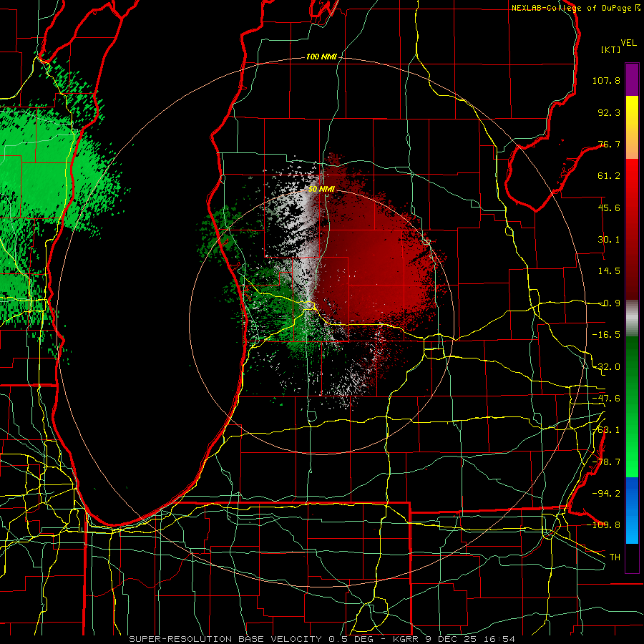Viewport: 644px width, 644px height.
Task: Click the 107.8 scale value
Action: coord(606,80)
